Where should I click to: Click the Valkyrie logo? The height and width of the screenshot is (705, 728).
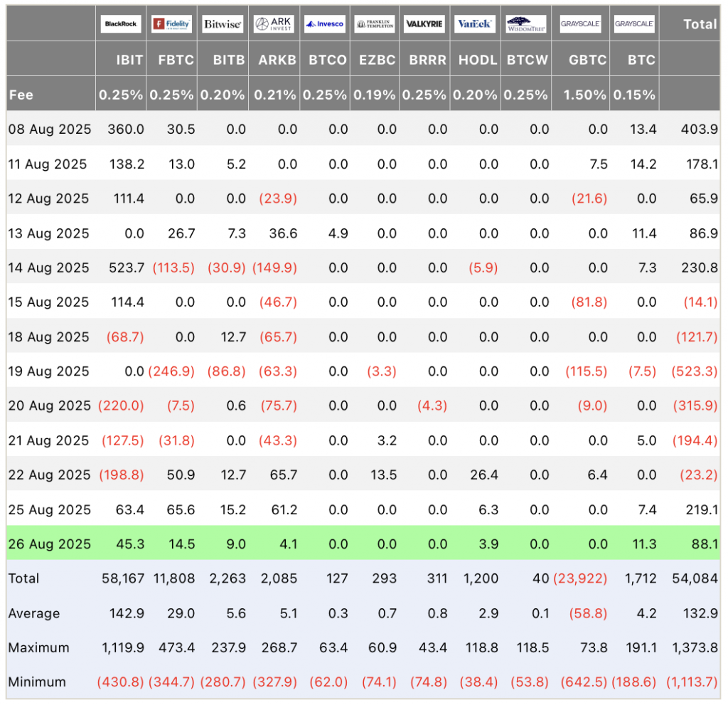point(424,23)
